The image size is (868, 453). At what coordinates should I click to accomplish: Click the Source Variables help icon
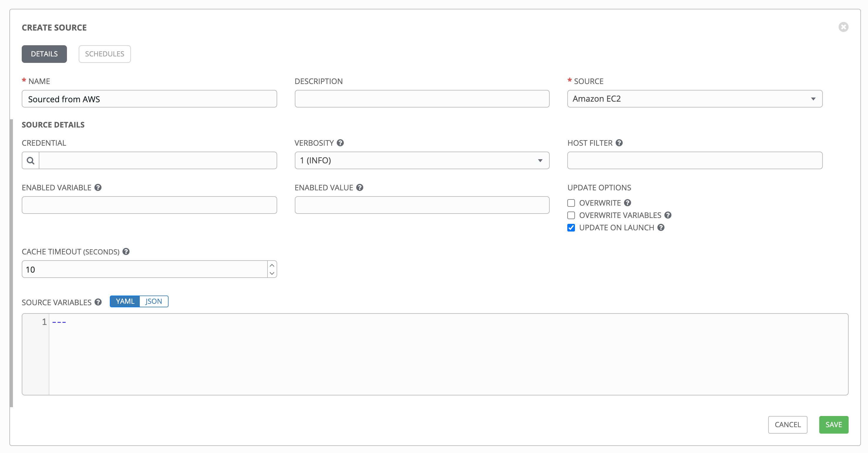(98, 302)
